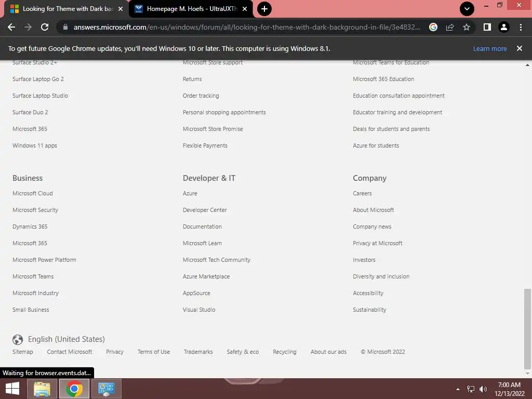This screenshot has width=532, height=399.
Task: Open Education consultation appointment link
Action: pyautogui.click(x=398, y=96)
